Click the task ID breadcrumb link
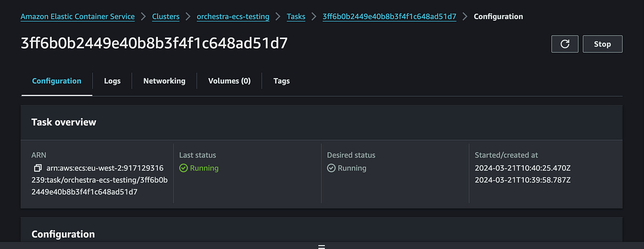644x249 pixels. click(389, 17)
